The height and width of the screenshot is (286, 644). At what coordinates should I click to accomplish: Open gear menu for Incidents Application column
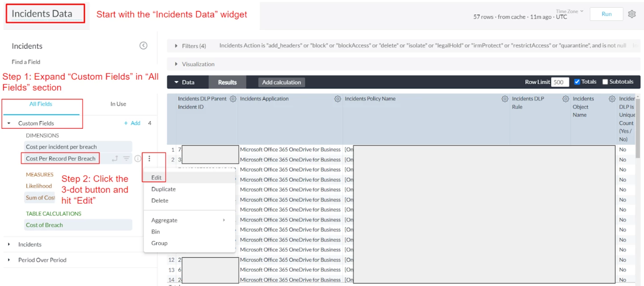[338, 99]
